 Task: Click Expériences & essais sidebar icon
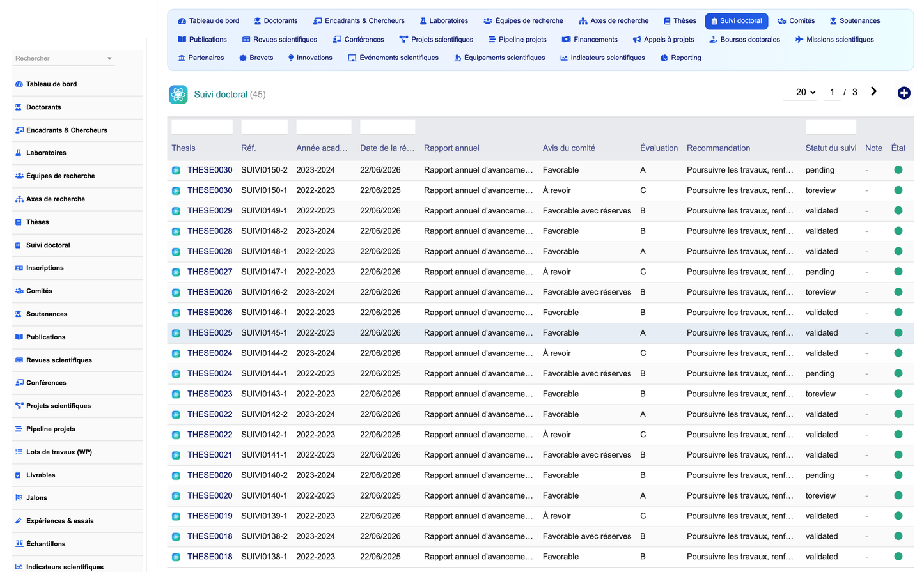click(x=19, y=521)
